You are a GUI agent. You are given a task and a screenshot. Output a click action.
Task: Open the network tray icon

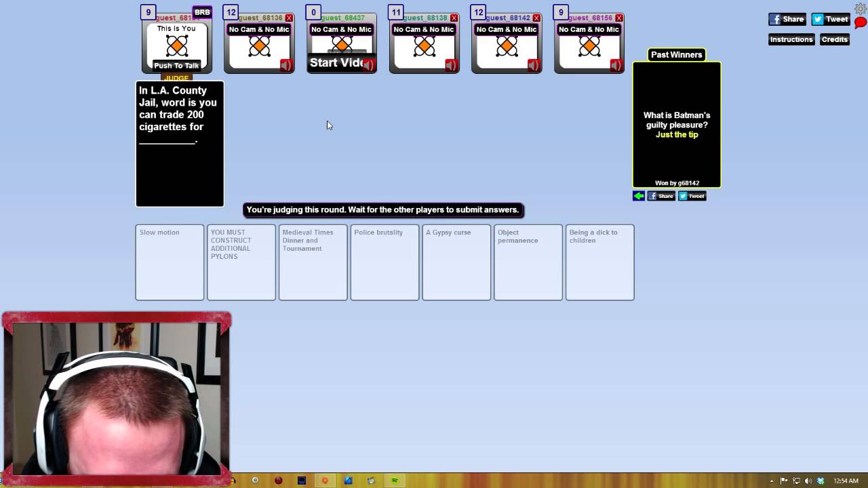tap(797, 481)
